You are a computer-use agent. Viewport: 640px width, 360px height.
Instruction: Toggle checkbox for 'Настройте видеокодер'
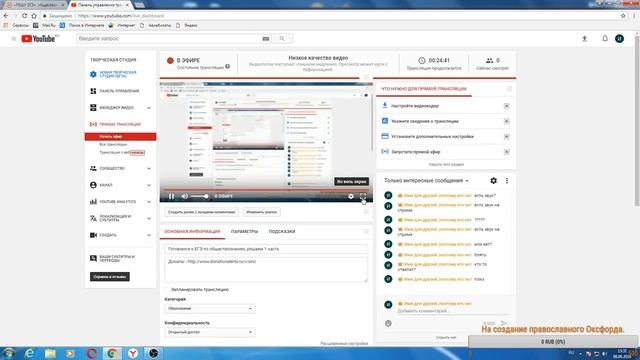(x=507, y=106)
